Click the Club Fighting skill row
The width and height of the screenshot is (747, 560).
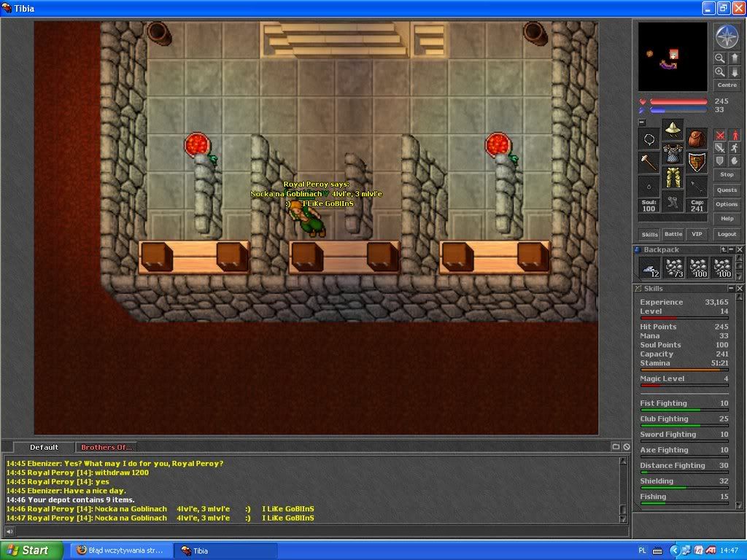684,419
